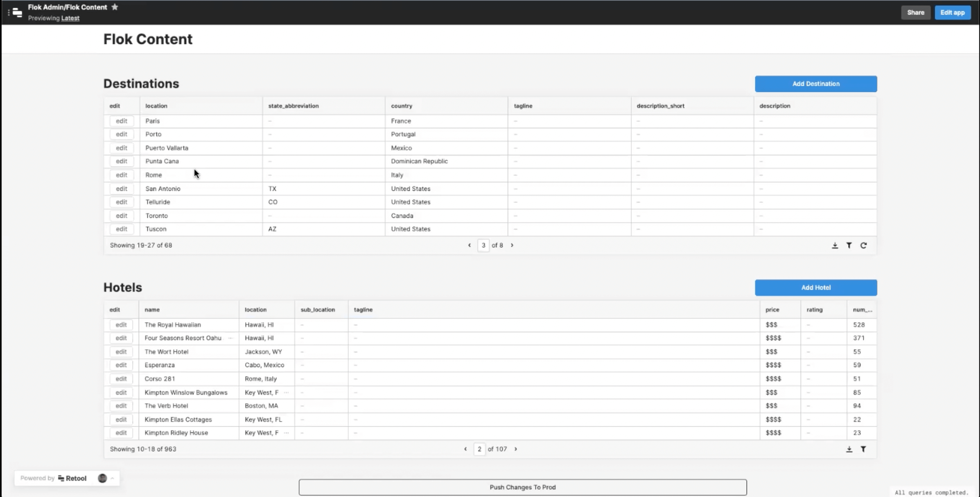This screenshot has width=980, height=497.
Task: Select the 528 rooms value cell
Action: (862, 325)
